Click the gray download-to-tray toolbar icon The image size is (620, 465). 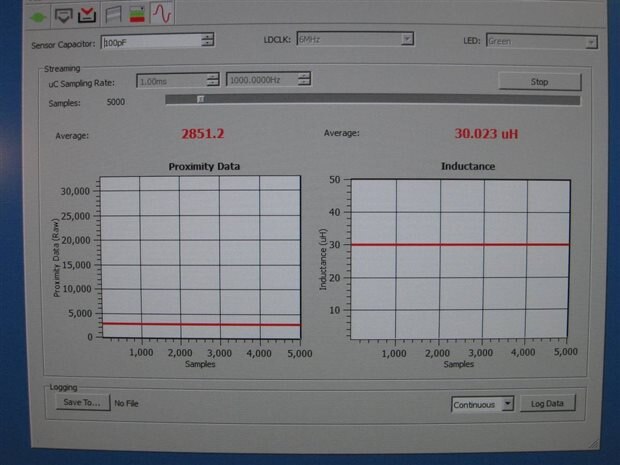(63, 16)
